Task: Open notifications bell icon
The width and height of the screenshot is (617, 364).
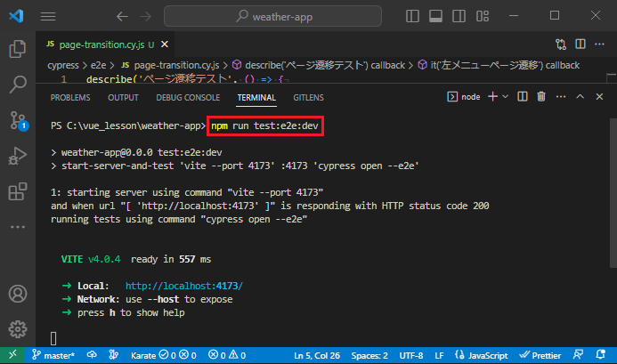Action: click(x=600, y=355)
